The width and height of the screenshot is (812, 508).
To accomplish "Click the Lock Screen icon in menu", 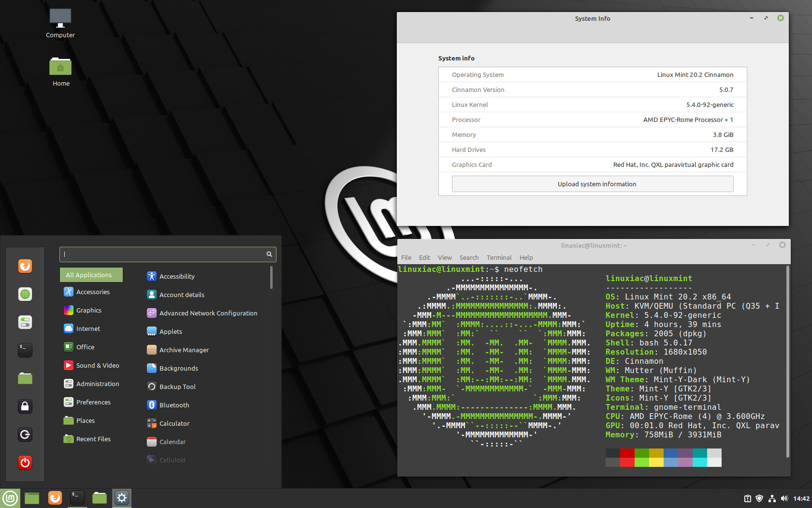I will pos(25,406).
